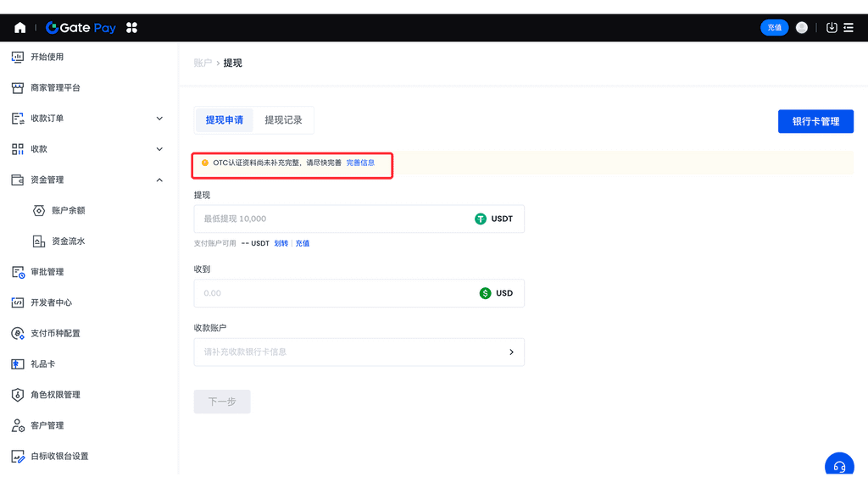This screenshot has width=868, height=488.
Task: Click the 账户 breadcrumb link
Action: pos(201,63)
